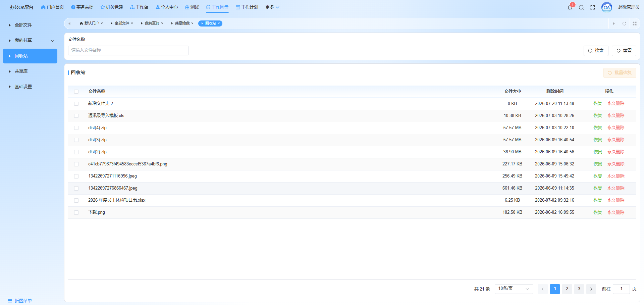The width and height of the screenshot is (644, 305).
Task: Close the 我共享的 tab
Action: [162, 23]
